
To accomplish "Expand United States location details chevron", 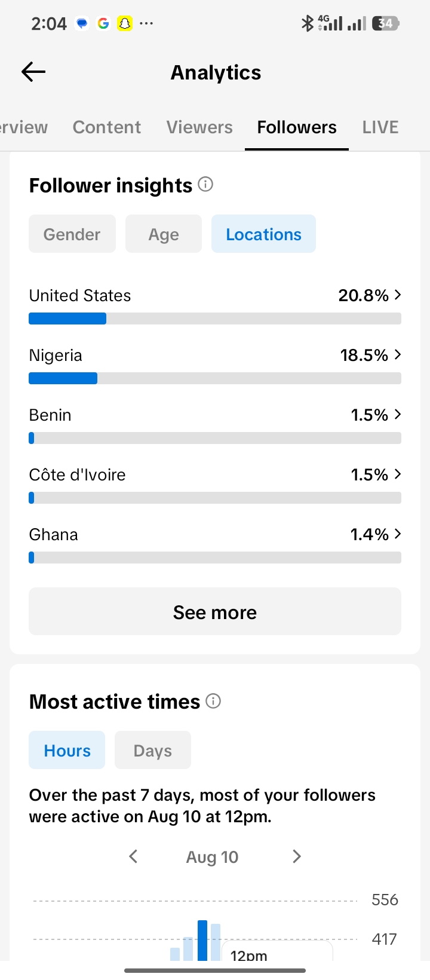I will click(398, 295).
